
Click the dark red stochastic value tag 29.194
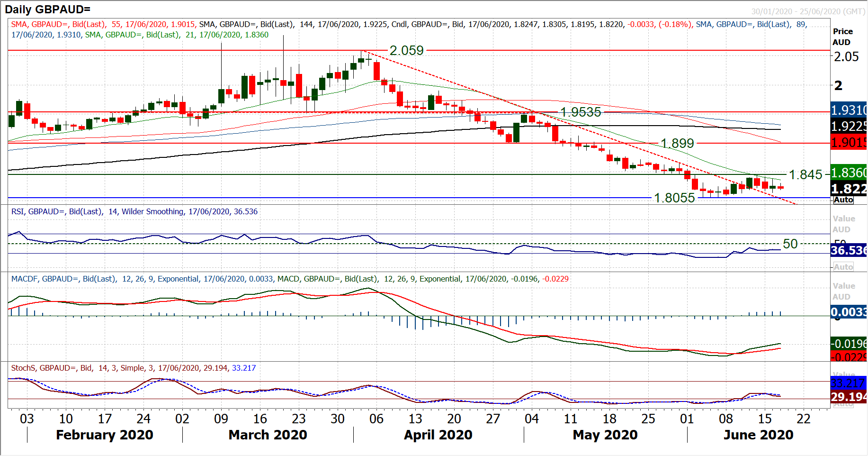(849, 397)
